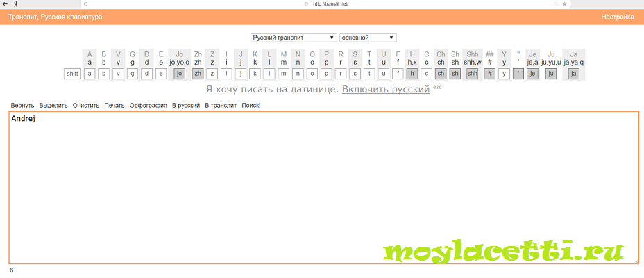This screenshot has height=278, width=644.
Task: Open the 'основной' layout dropdown
Action: [x=367, y=38]
